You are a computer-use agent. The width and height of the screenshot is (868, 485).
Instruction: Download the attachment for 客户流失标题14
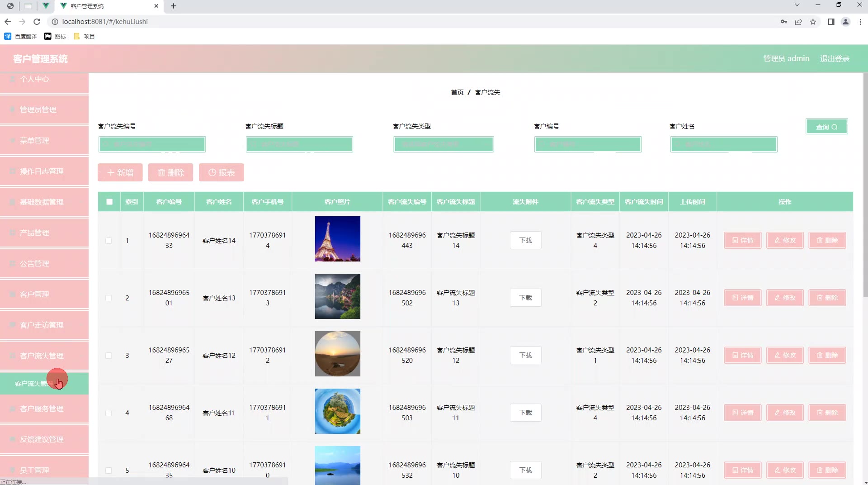click(525, 240)
